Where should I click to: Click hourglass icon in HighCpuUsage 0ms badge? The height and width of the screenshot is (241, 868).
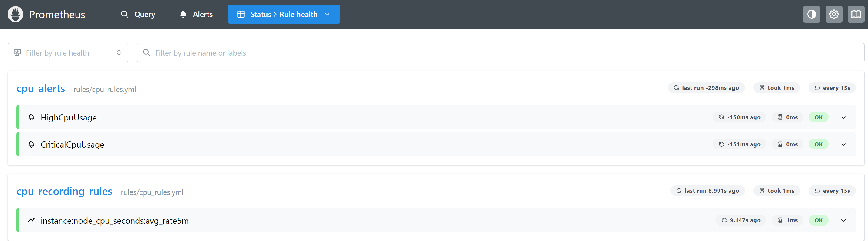pos(780,117)
